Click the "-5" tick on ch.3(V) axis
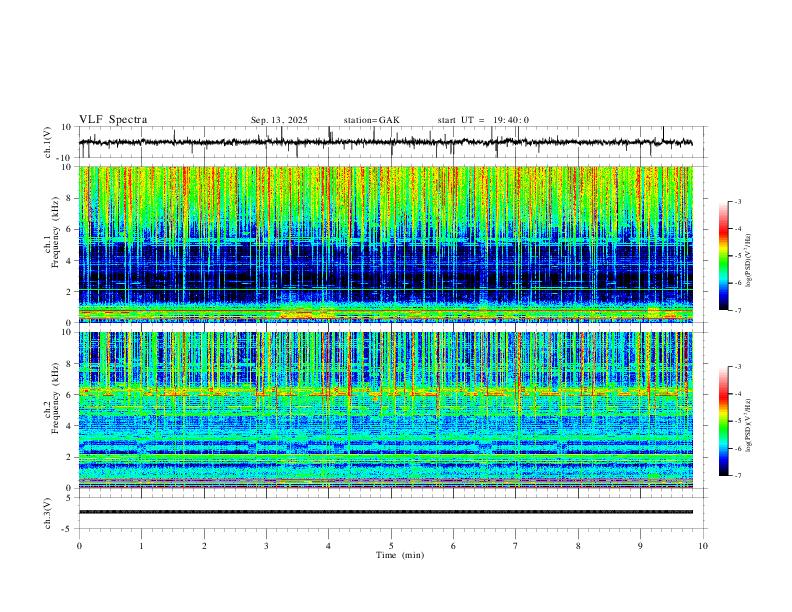This screenshot has height=612, width=792. point(67,529)
